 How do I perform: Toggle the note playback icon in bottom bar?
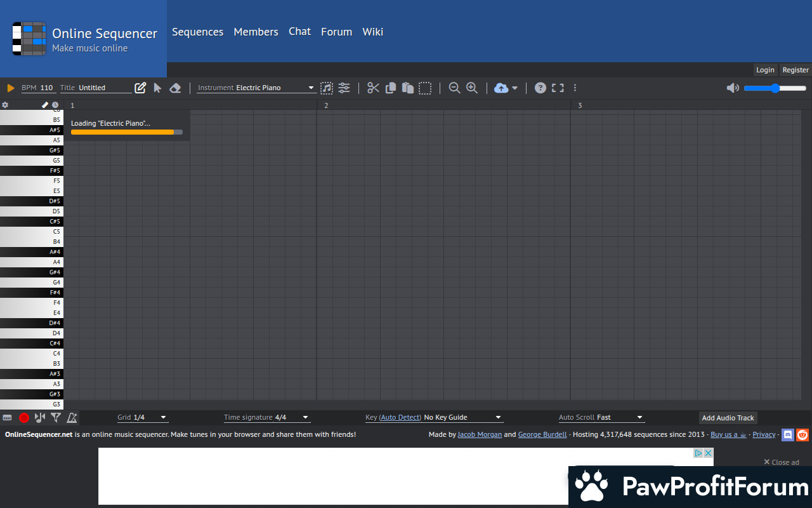click(40, 417)
